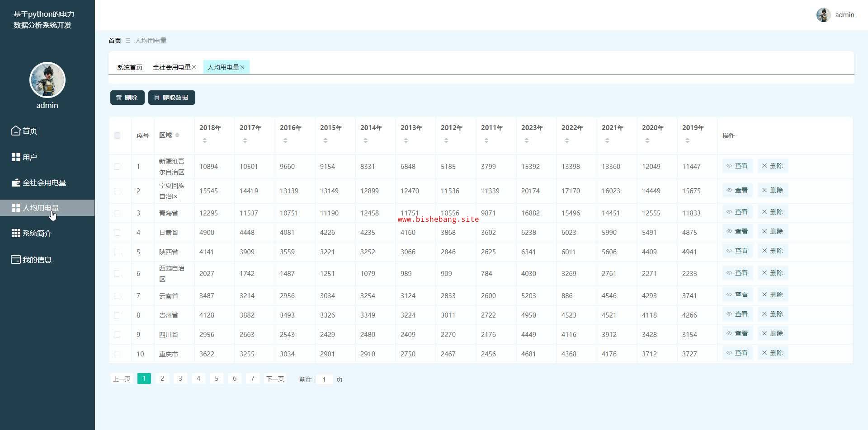Toggle the sort arrows on the 2023年 column
Image resolution: width=868 pixels, height=430 pixels.
(x=527, y=141)
